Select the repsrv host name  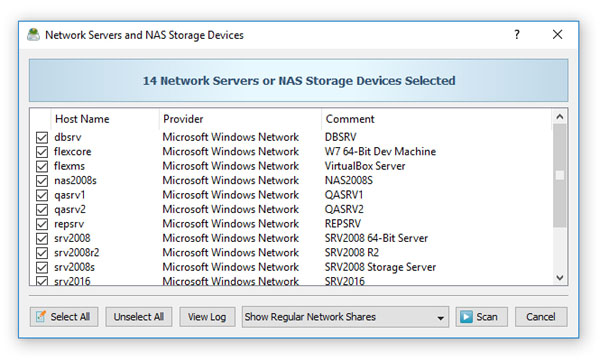(x=69, y=224)
